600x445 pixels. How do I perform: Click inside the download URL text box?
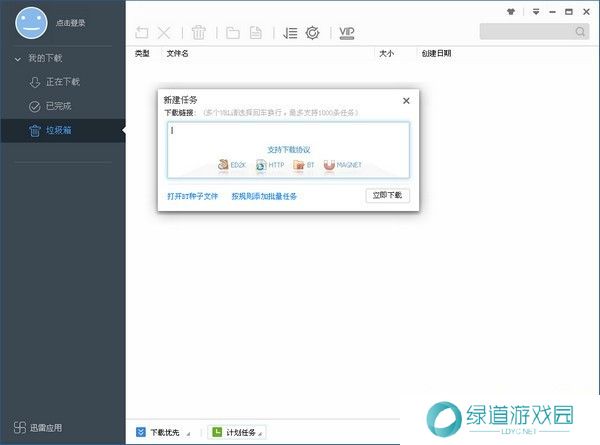[x=288, y=135]
